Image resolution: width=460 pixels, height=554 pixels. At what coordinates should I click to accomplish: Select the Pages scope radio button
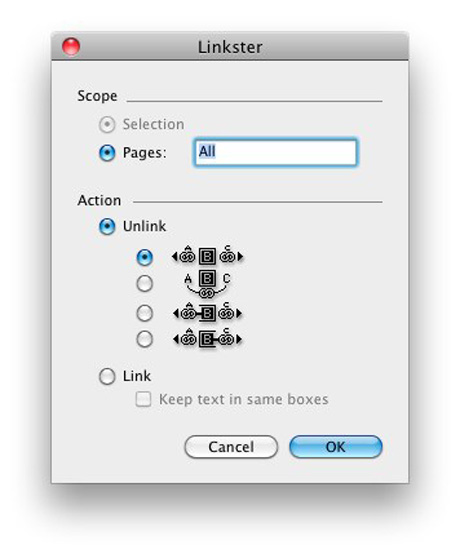pos(107,153)
